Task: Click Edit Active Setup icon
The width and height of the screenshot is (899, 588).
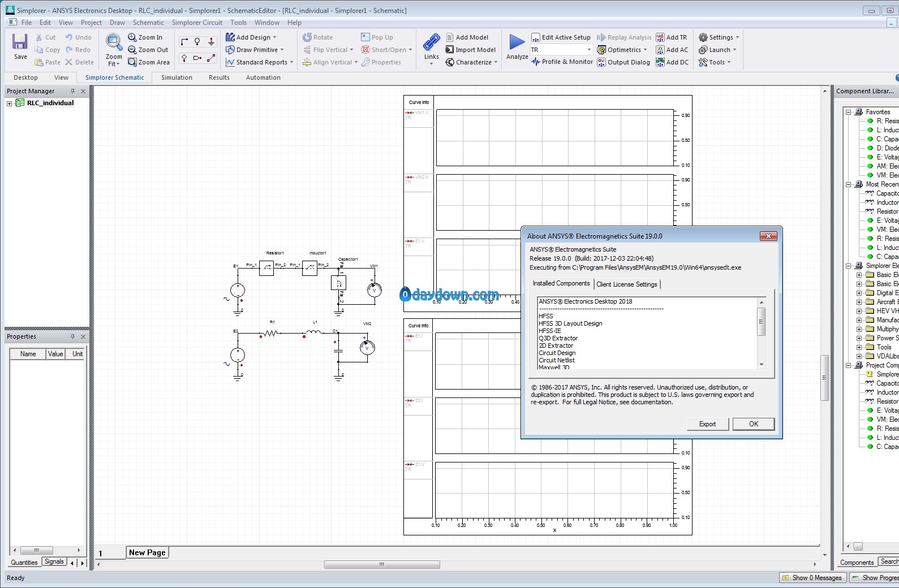Action: click(x=536, y=37)
